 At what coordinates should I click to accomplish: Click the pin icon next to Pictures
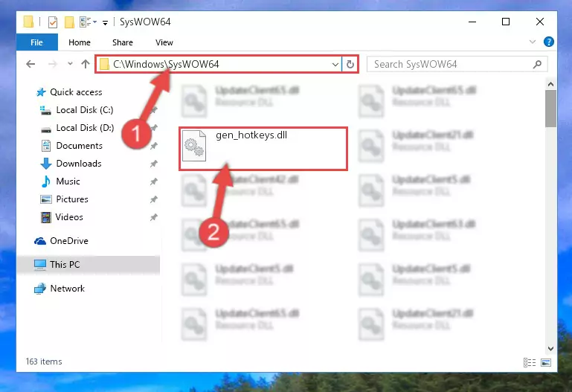point(153,199)
